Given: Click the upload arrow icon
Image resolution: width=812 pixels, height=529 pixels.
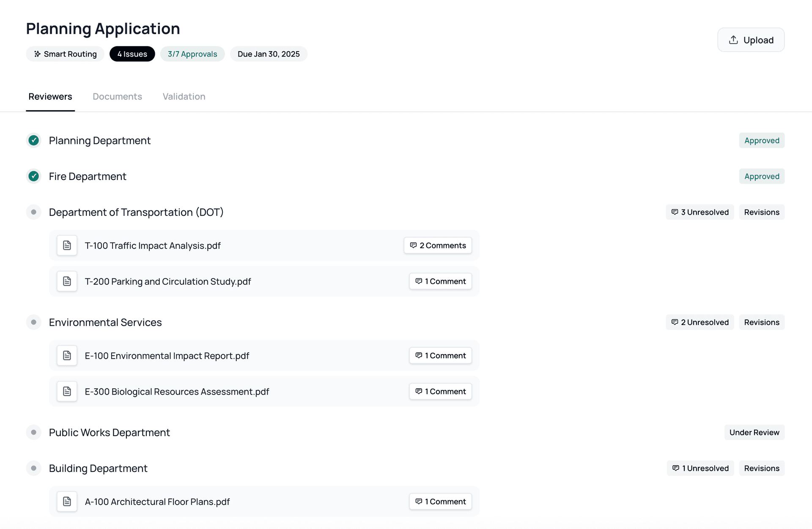Looking at the screenshot, I should tap(733, 40).
